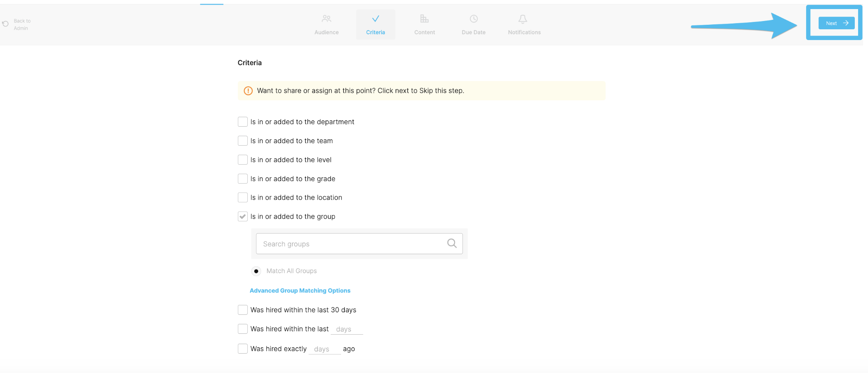
Task: Click days field after 'Was hired exactly'
Action: coord(325,349)
